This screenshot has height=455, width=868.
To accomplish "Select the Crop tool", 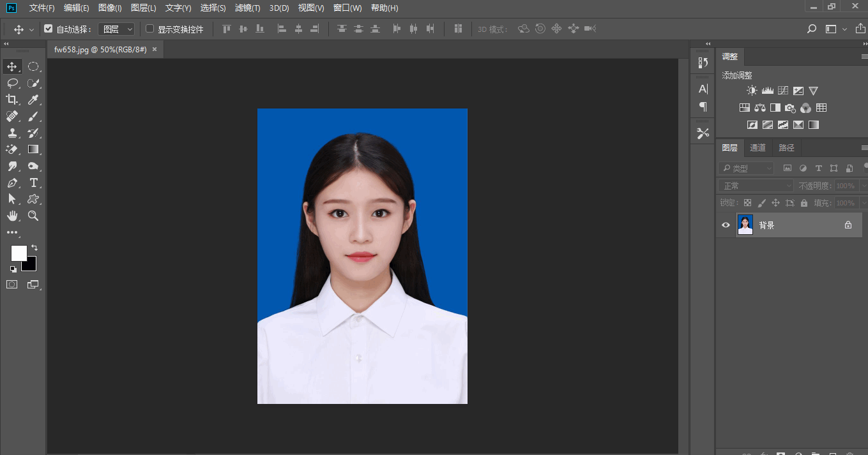I will 11,99.
